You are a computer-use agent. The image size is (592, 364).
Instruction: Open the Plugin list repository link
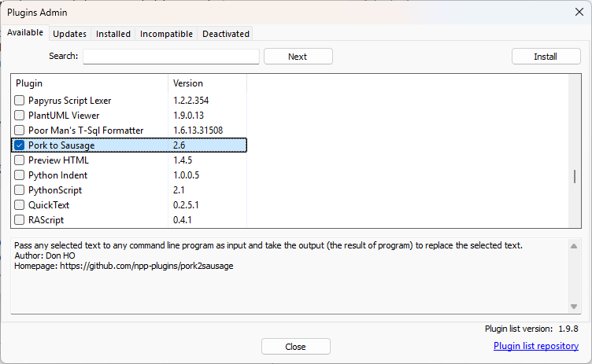(x=536, y=346)
